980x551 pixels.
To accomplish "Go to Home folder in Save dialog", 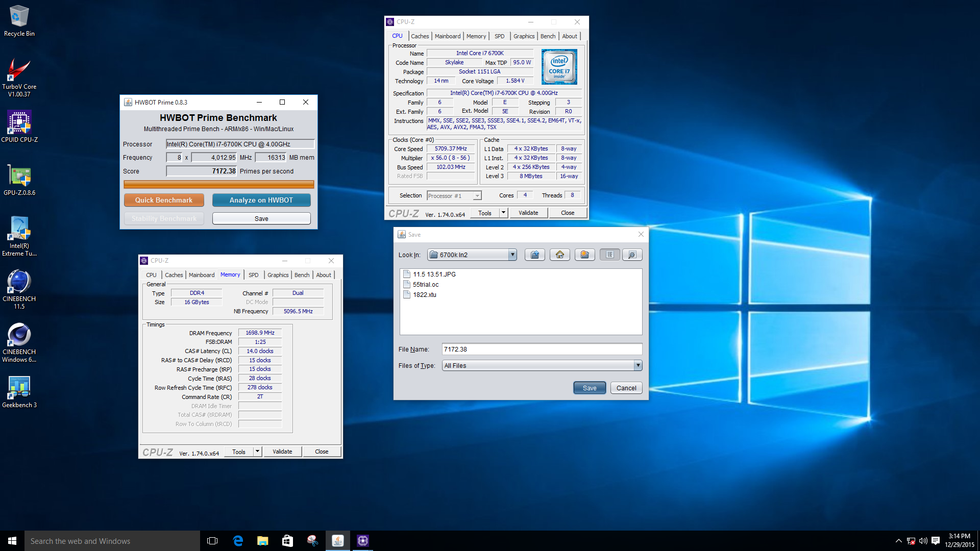I will (560, 255).
